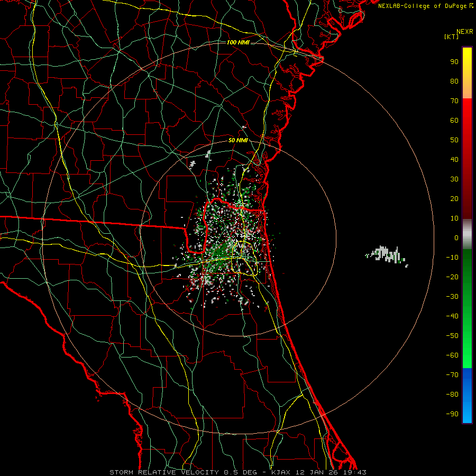Click the -10 value on the velocity scale
This screenshot has height=476, width=476.
tap(452, 258)
